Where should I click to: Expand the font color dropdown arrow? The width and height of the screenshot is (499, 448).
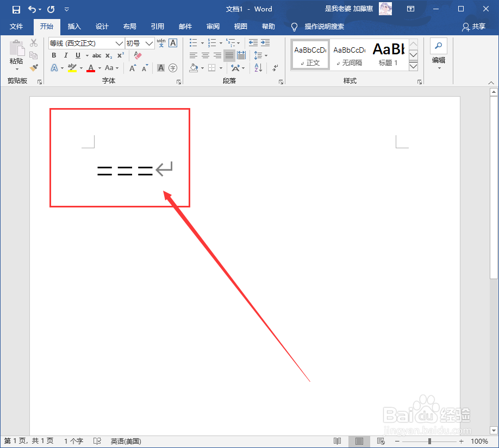(x=99, y=67)
